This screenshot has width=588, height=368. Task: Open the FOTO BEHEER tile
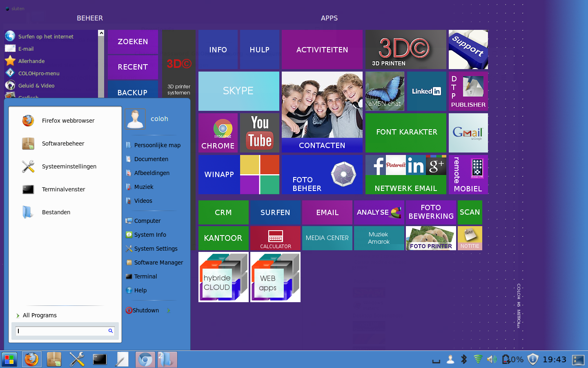pos(322,175)
